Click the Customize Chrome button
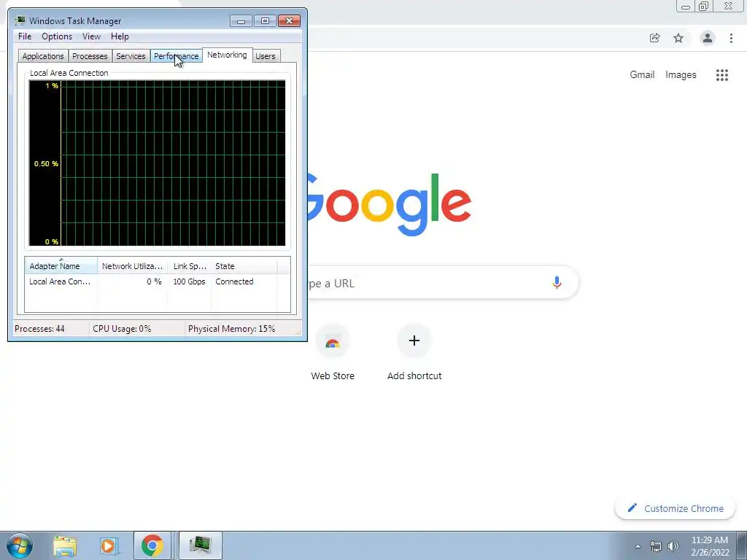The height and width of the screenshot is (560, 747). (676, 508)
